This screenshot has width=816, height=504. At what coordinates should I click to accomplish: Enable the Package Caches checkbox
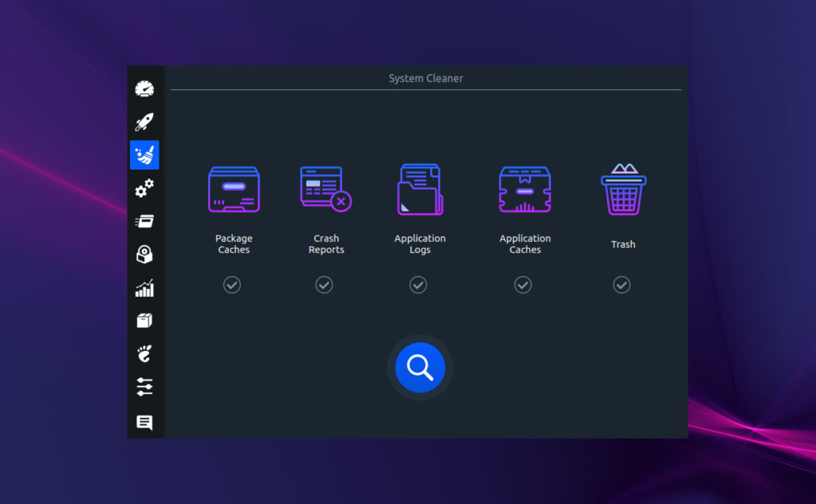click(x=232, y=284)
